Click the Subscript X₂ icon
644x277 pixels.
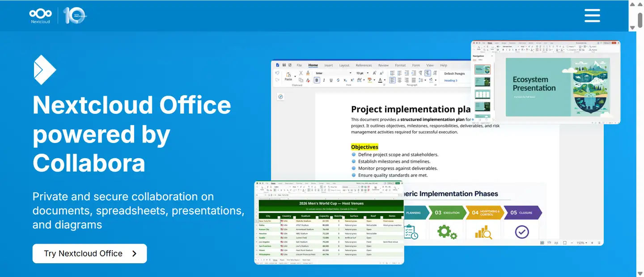tap(345, 80)
